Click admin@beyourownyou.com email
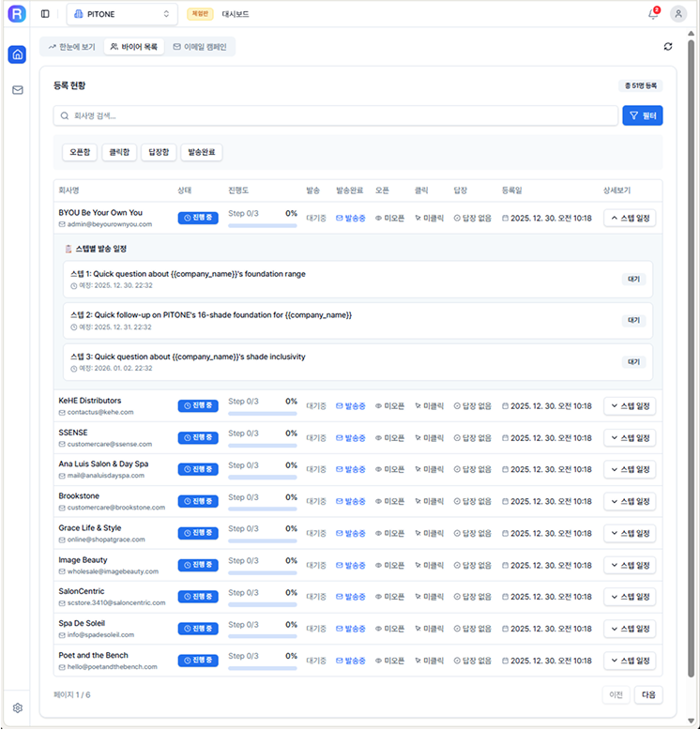This screenshot has width=700, height=730. click(x=110, y=224)
